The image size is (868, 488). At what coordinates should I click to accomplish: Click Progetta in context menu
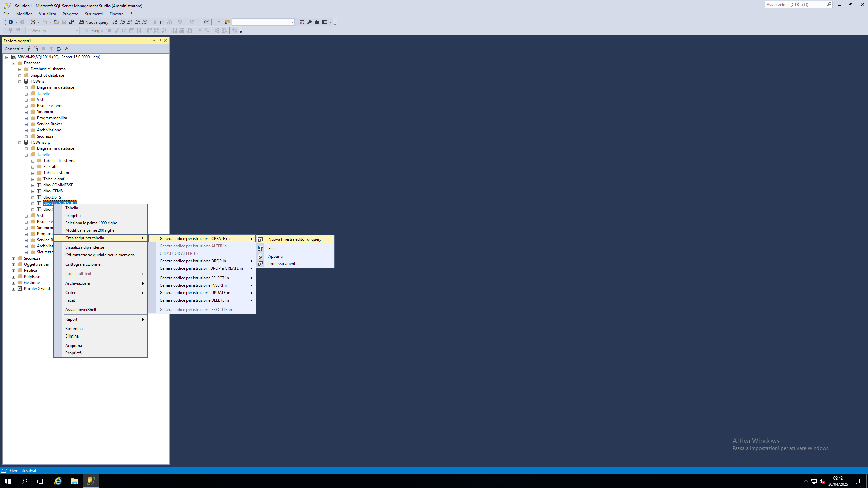pos(101,216)
